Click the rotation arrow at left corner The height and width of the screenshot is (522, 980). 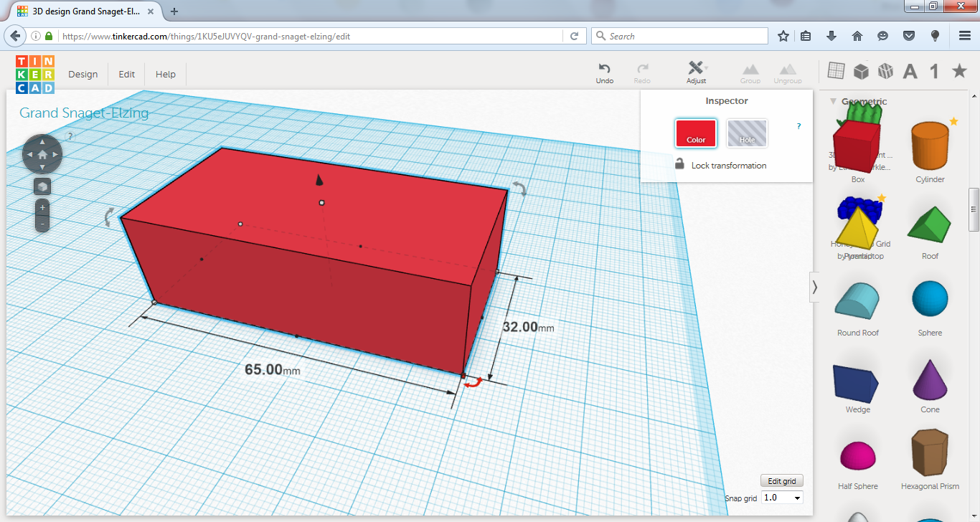pyautogui.click(x=109, y=217)
